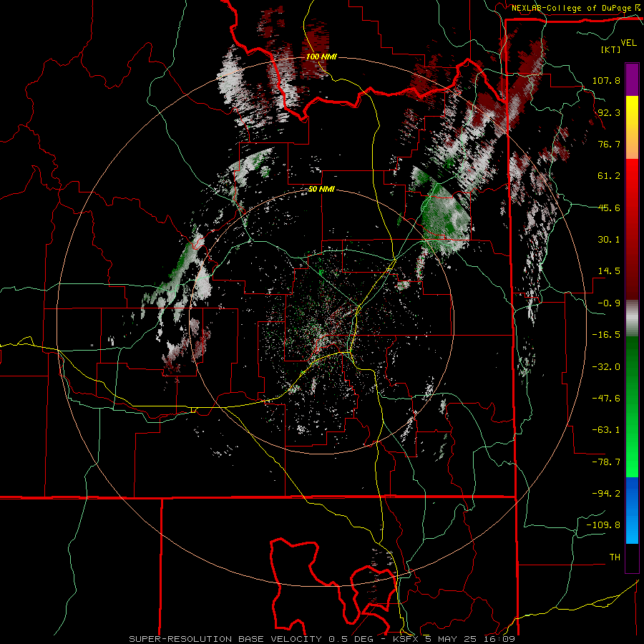Click the 50 NMI range ring label
This screenshot has width=644, height=644.
coord(321,190)
